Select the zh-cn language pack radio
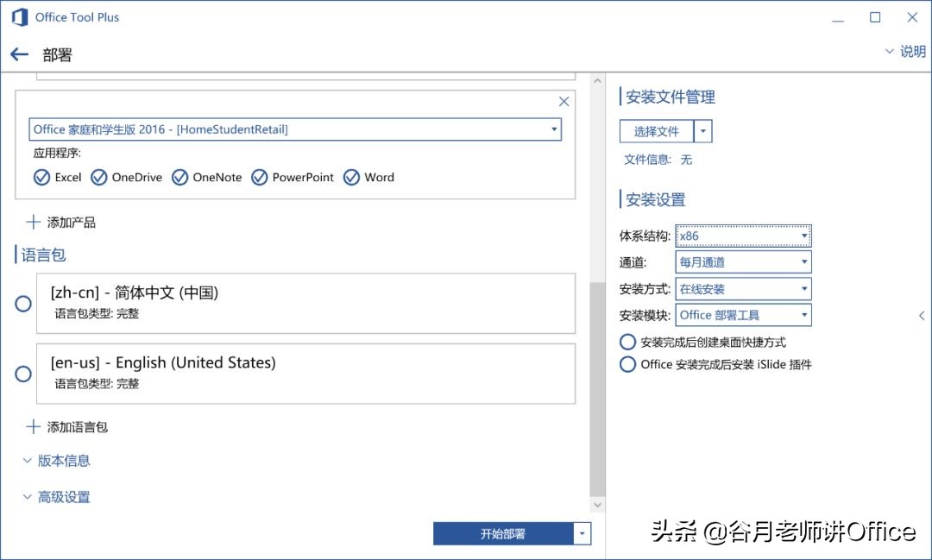Screen dimensions: 932x560 click(x=23, y=304)
